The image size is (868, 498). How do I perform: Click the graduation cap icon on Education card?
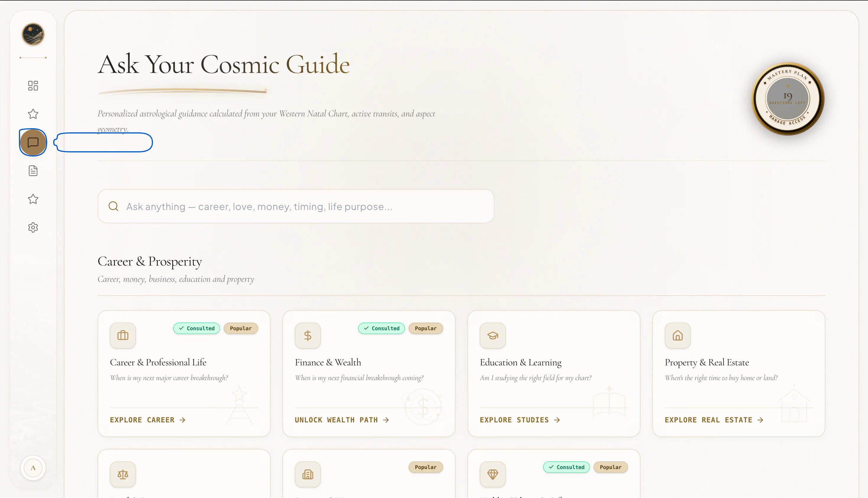[x=493, y=335]
